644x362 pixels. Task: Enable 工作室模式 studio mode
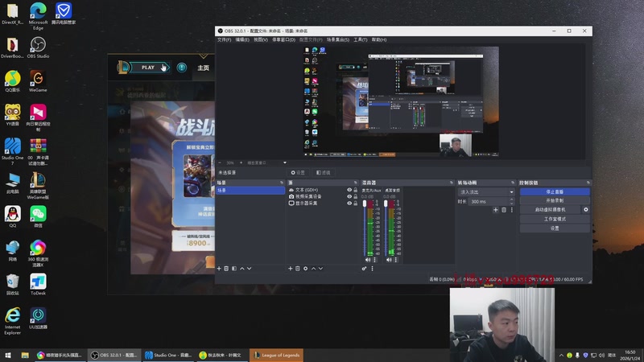pyautogui.click(x=555, y=219)
